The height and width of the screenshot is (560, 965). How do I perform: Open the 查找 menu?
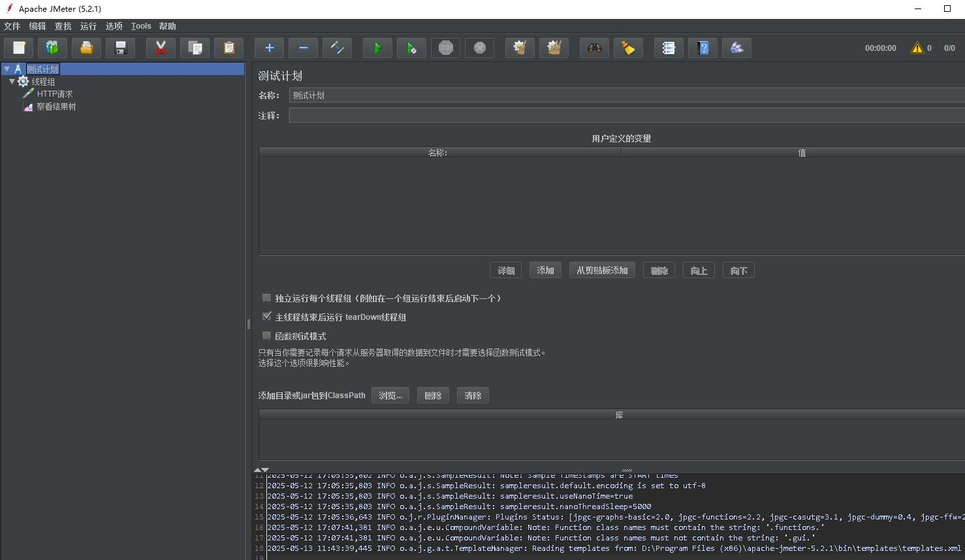coord(63,26)
